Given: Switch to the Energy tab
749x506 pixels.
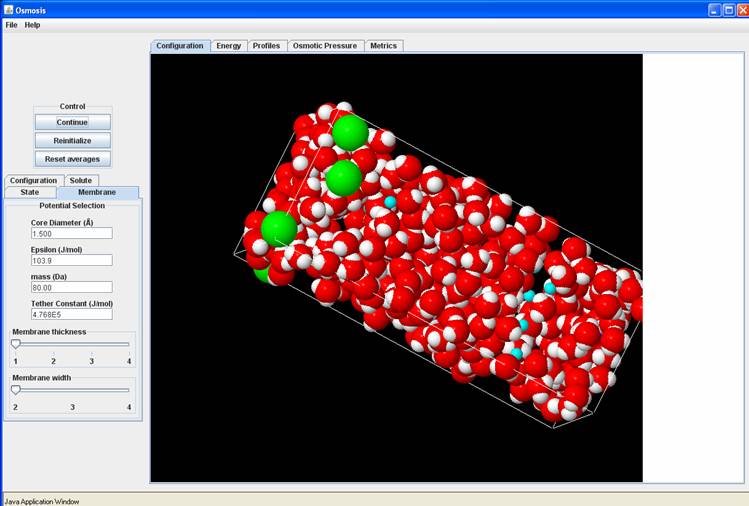Looking at the screenshot, I should tap(229, 46).
